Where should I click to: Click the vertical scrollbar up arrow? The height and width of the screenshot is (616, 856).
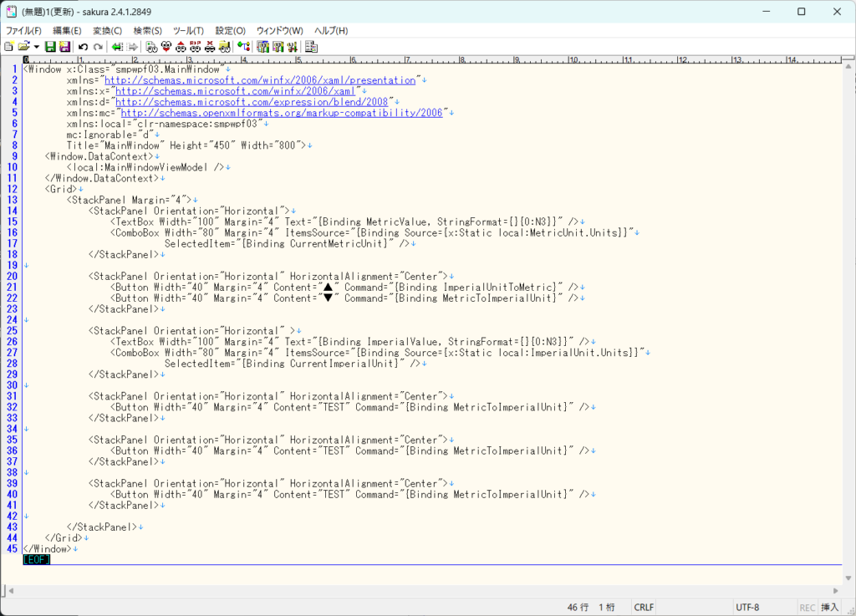click(848, 66)
